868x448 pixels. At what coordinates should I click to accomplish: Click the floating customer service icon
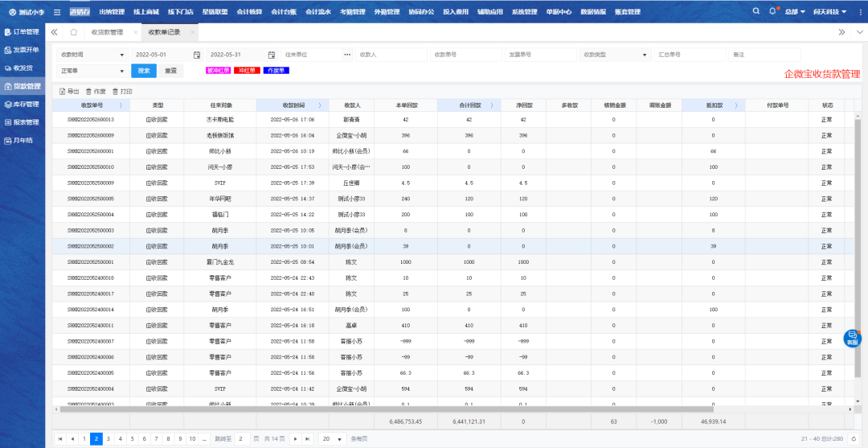point(852,338)
